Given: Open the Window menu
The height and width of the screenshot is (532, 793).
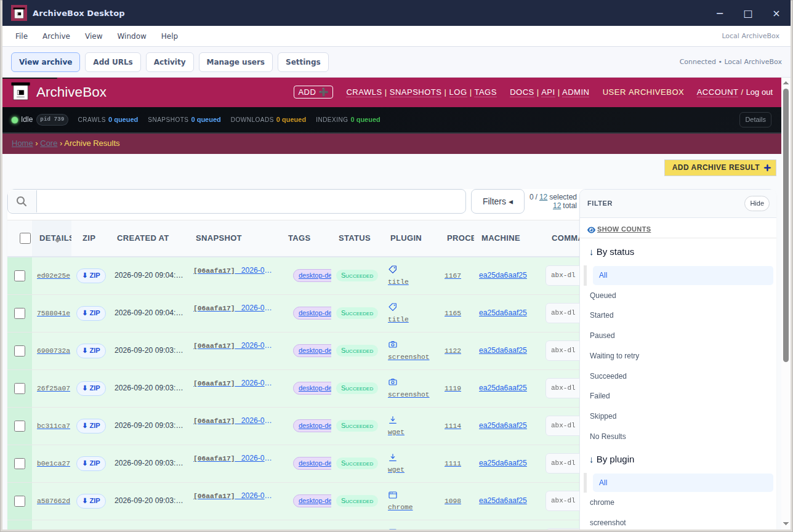Looking at the screenshot, I should tap(132, 36).
